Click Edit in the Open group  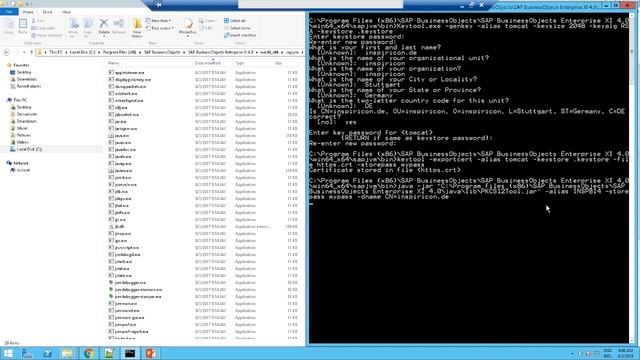(206, 28)
